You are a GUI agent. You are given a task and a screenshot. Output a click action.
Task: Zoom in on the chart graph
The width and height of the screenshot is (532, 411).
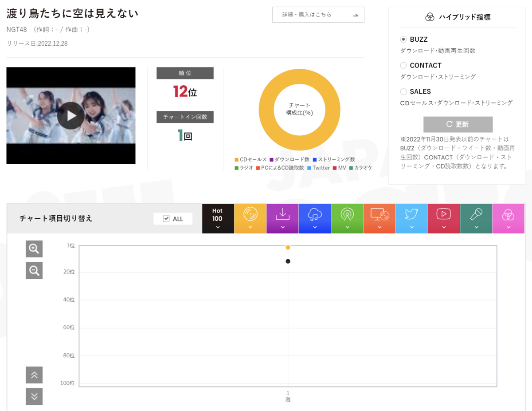(x=34, y=249)
